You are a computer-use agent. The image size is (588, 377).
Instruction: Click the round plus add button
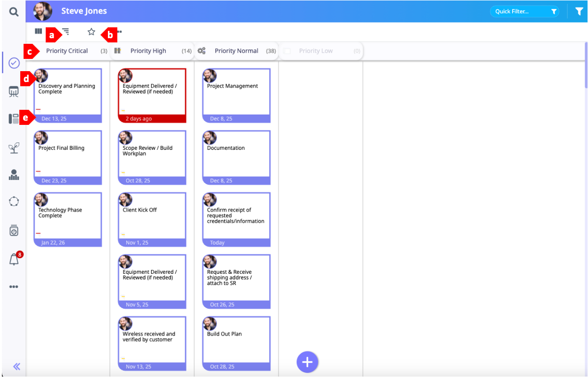point(307,362)
